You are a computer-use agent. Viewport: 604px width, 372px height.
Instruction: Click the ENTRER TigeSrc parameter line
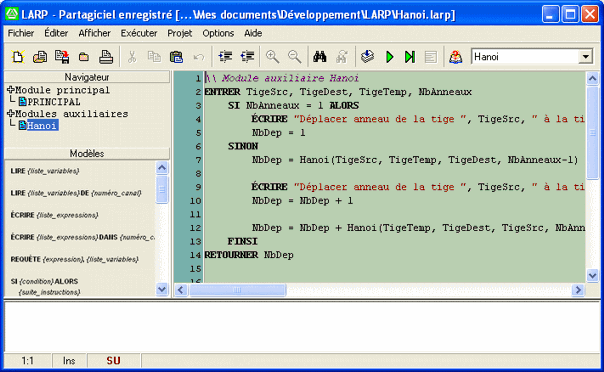coord(338,92)
